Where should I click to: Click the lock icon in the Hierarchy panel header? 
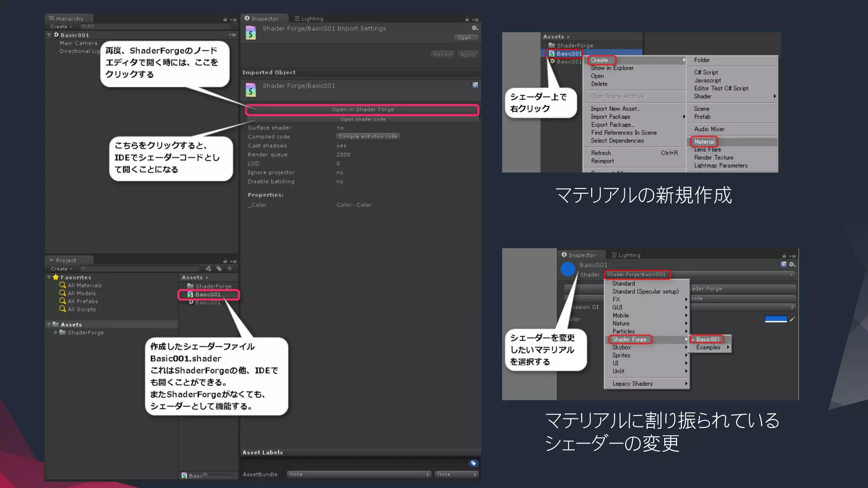pos(225,19)
